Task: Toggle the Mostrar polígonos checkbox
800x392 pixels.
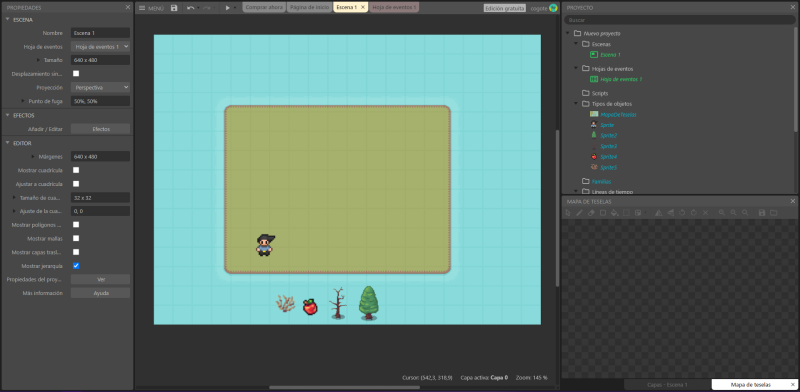Action: (x=76, y=225)
